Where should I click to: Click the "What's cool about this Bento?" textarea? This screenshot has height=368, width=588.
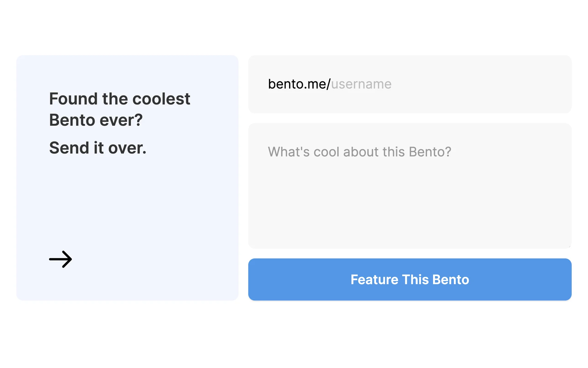tap(409, 186)
